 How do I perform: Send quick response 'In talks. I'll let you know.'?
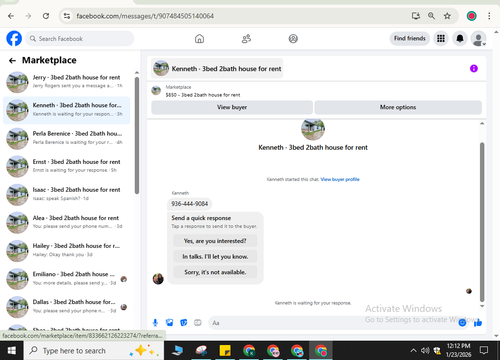(215, 256)
